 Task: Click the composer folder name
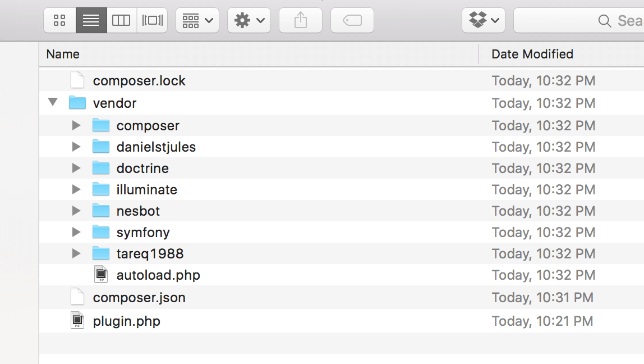(x=148, y=126)
